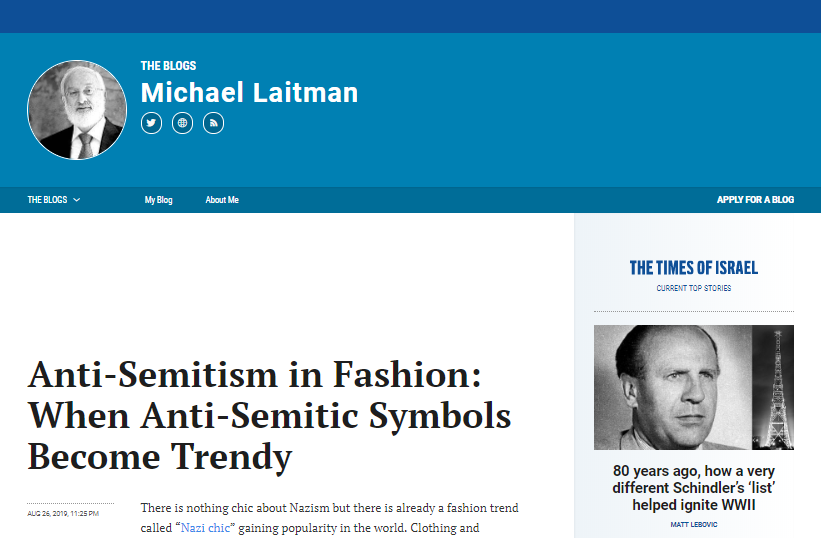
Task: Click the CURRENT TOP STORIES label
Action: [x=694, y=288]
